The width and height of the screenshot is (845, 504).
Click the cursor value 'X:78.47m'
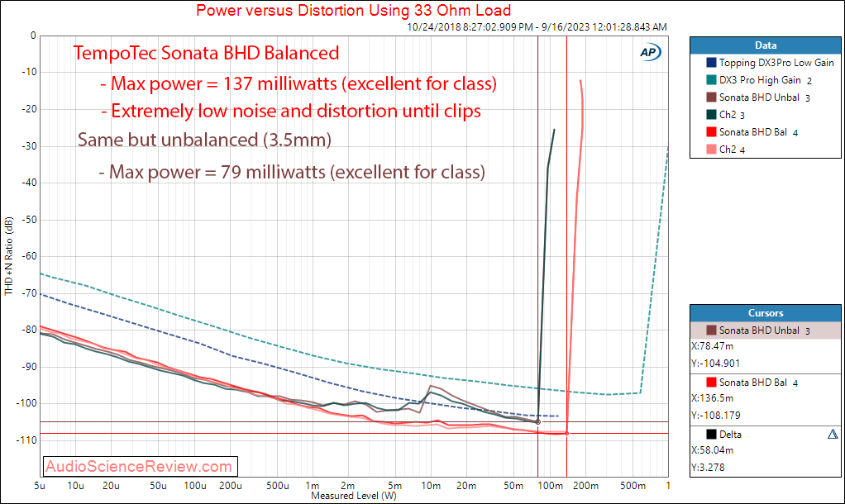pos(713,346)
